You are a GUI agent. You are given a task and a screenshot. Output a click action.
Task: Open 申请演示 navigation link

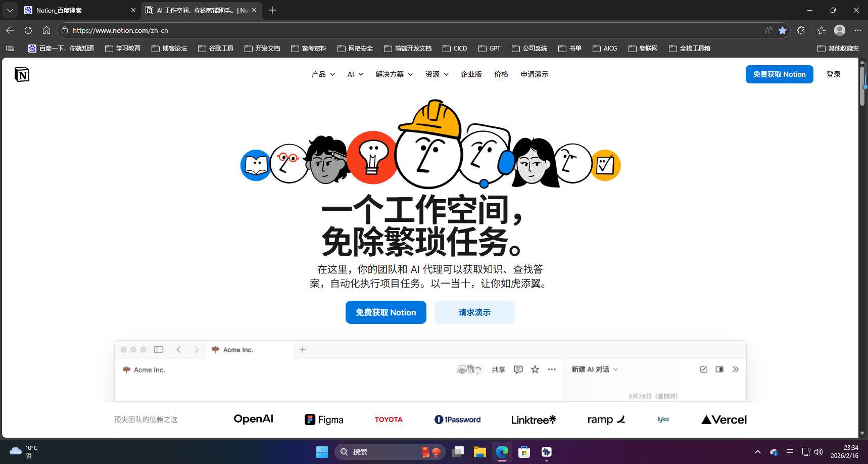[535, 74]
